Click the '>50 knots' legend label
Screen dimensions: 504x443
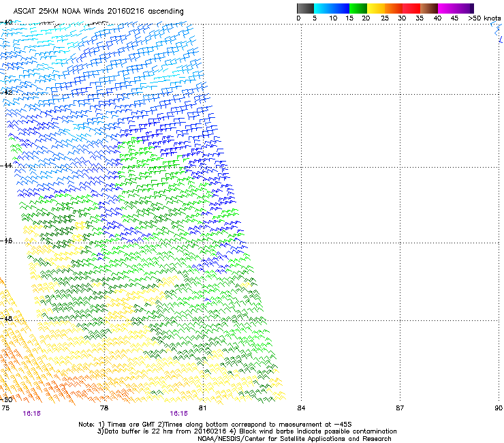pos(484,18)
